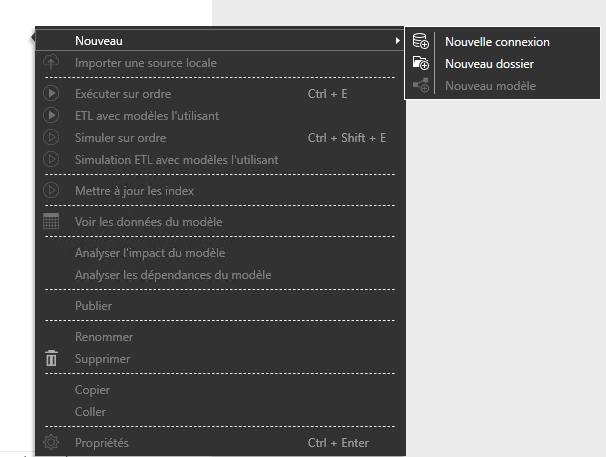Click the Mettre à jour les index icon
The height and width of the screenshot is (457, 606).
pyautogui.click(x=52, y=190)
